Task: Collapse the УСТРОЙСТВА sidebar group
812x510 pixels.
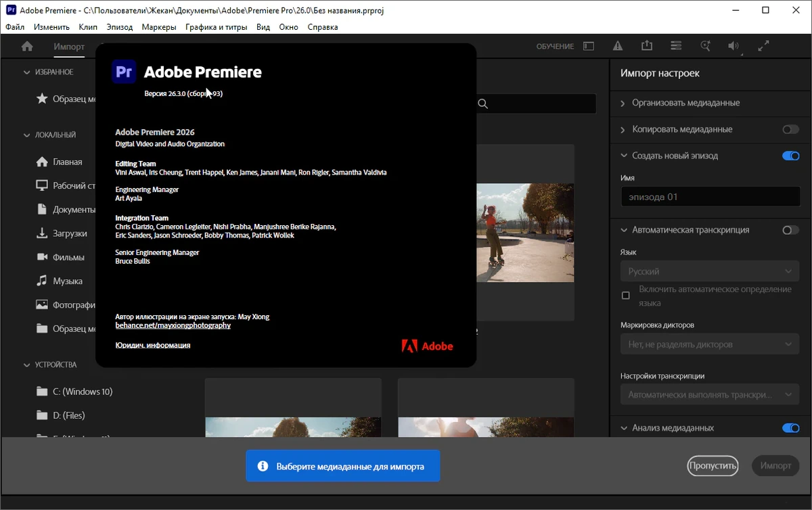Action: (26, 365)
